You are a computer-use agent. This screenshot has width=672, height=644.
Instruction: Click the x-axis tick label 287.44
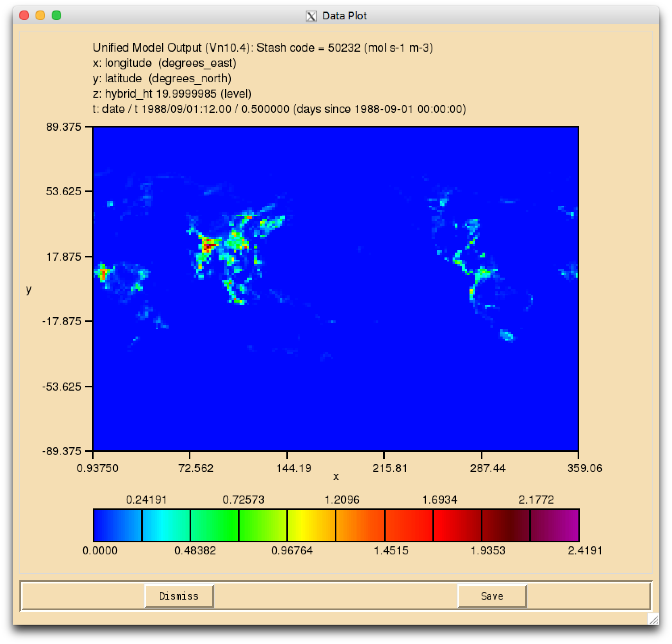pyautogui.click(x=488, y=468)
